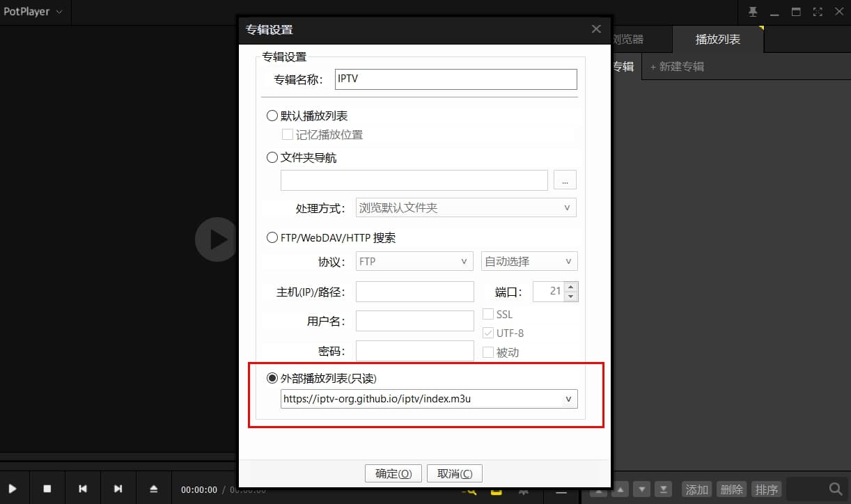Skip to previous item in playlist
This screenshot has width=851, height=504.
pyautogui.click(x=83, y=488)
